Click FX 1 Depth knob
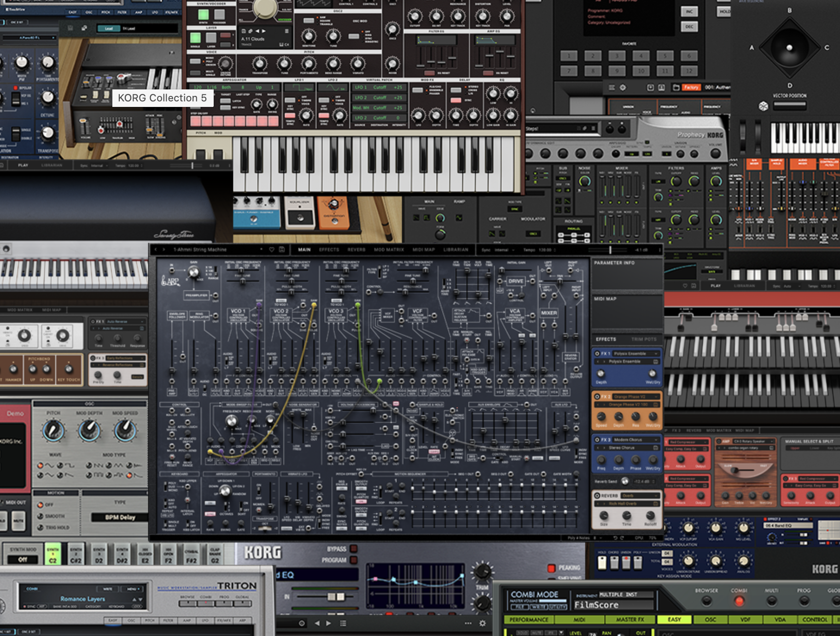Image resolution: width=840 pixels, height=636 pixels. click(x=601, y=373)
